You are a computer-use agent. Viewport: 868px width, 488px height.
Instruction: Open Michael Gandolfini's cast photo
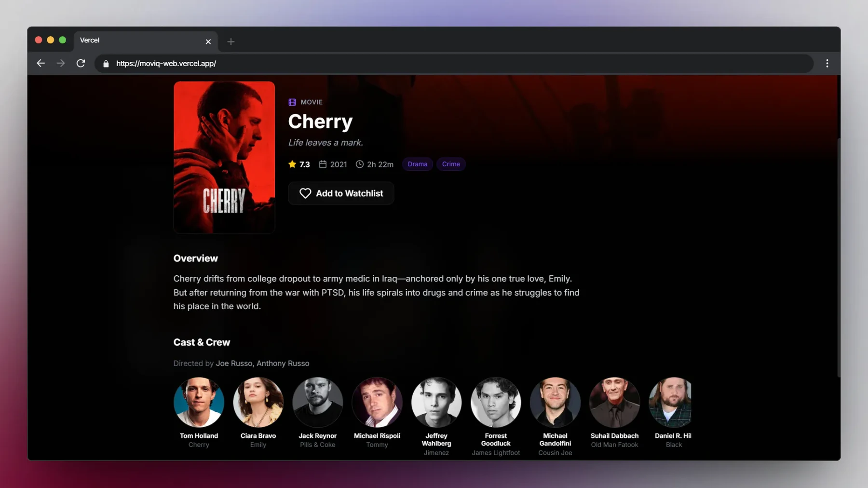tap(555, 402)
